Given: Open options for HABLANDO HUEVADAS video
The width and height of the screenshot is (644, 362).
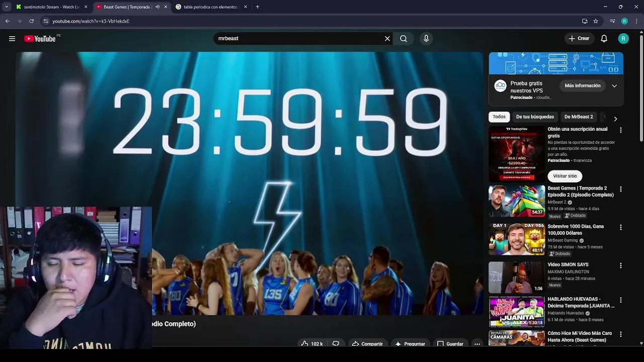Looking at the screenshot, I should [x=620, y=300].
